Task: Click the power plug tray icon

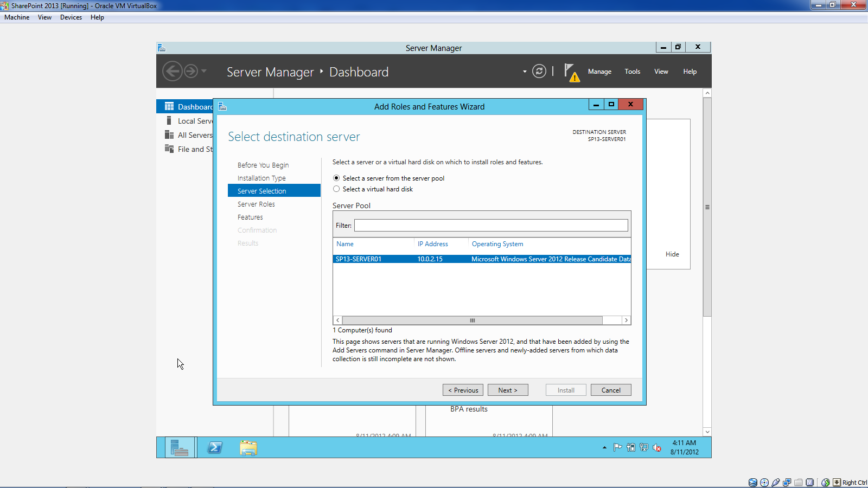Action: point(630,447)
